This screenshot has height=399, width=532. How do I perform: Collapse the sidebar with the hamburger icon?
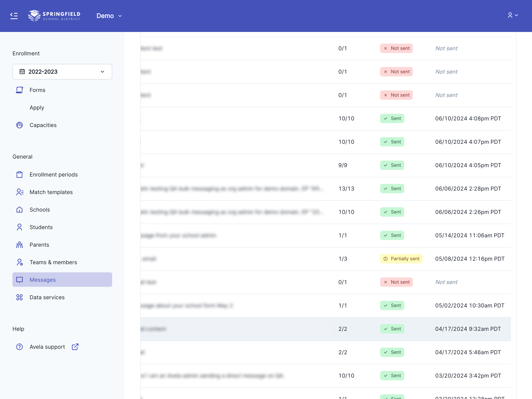click(14, 16)
